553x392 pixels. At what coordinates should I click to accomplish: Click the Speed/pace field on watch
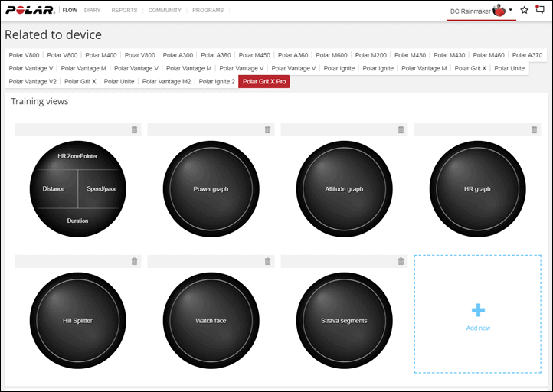102,188
